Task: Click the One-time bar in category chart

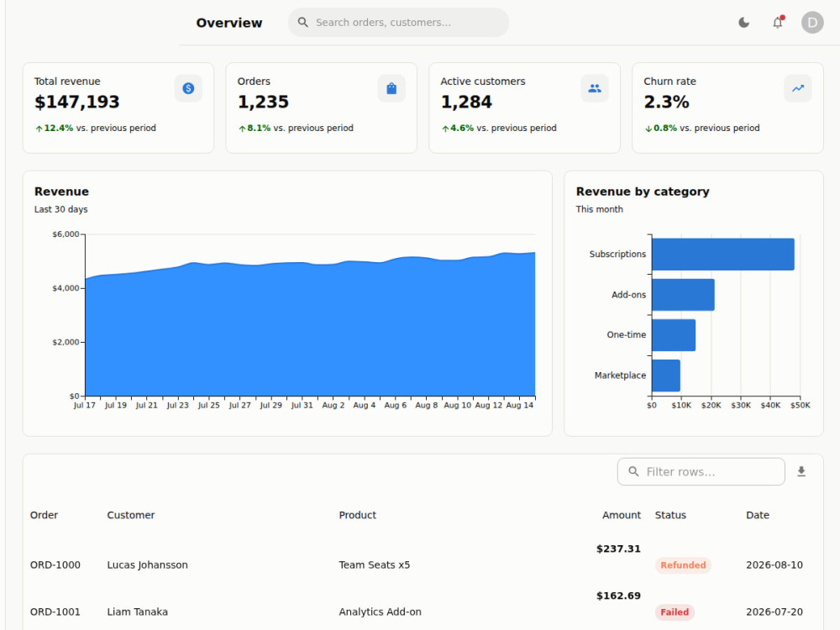Action: [674, 335]
